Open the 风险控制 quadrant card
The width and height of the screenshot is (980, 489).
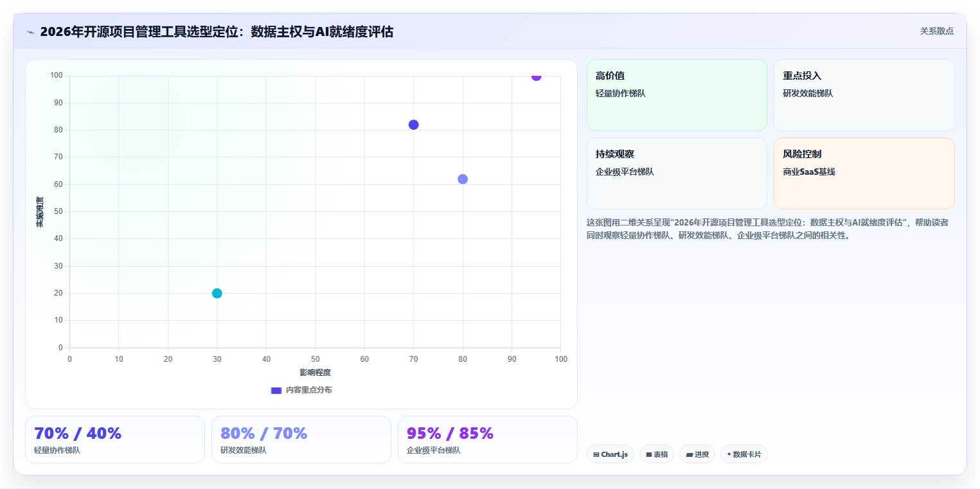tap(864, 173)
